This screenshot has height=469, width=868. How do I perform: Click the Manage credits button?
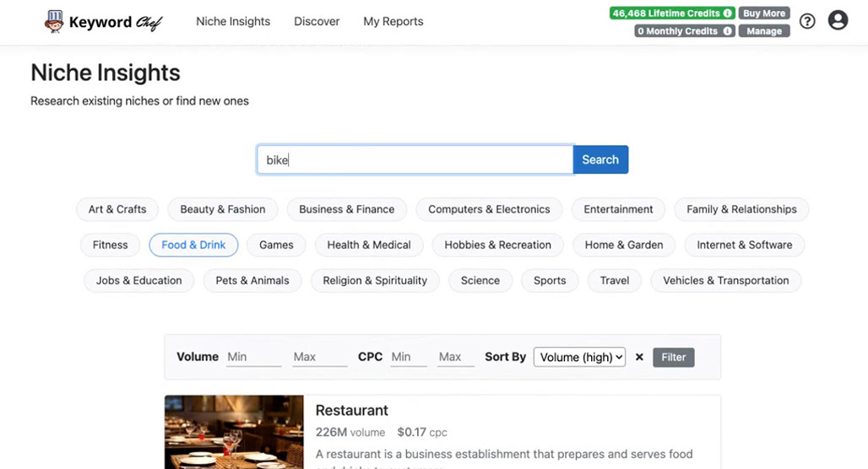764,31
